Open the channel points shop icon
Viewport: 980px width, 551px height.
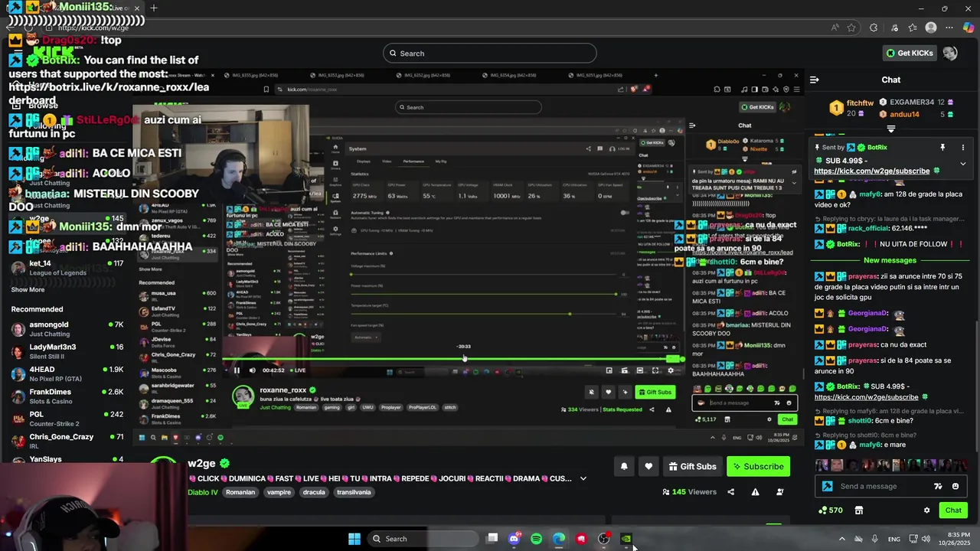(859, 510)
